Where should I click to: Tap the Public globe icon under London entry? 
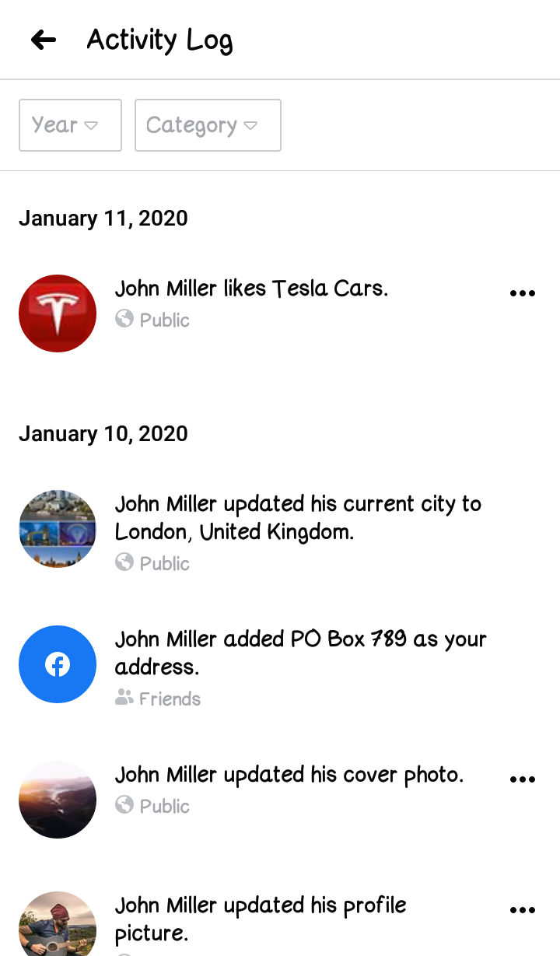pos(124,562)
